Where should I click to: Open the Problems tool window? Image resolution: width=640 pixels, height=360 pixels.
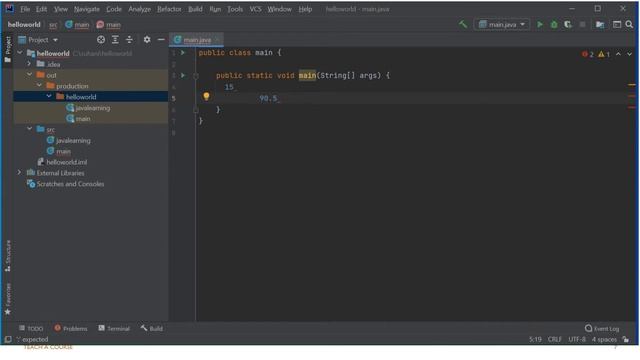71,329
